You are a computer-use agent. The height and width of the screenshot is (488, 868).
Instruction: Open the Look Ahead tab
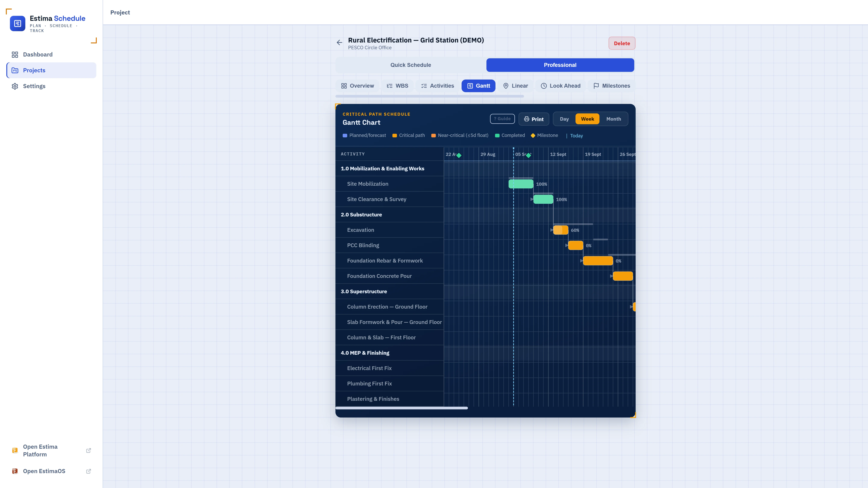[x=560, y=86]
